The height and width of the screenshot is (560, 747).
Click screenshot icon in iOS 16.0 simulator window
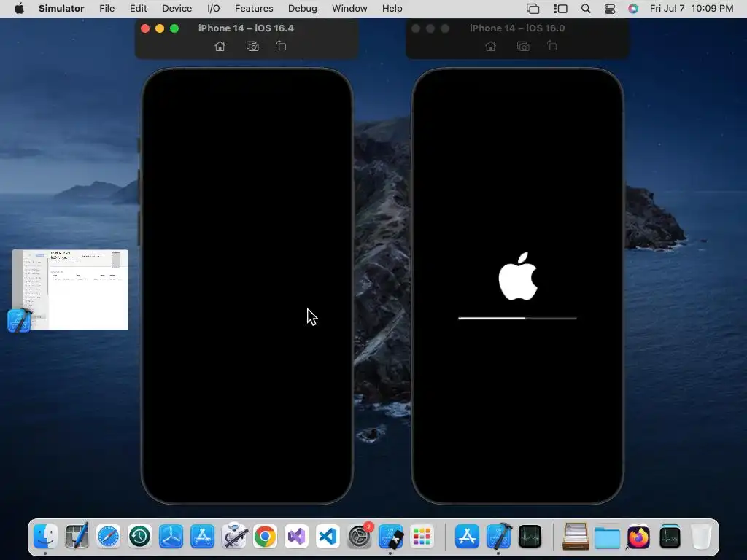point(523,46)
